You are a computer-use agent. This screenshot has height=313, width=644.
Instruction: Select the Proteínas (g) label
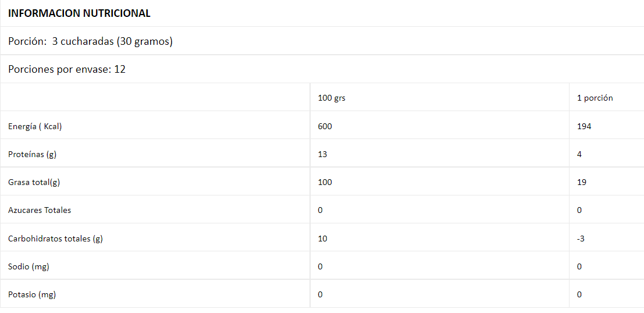(x=32, y=154)
